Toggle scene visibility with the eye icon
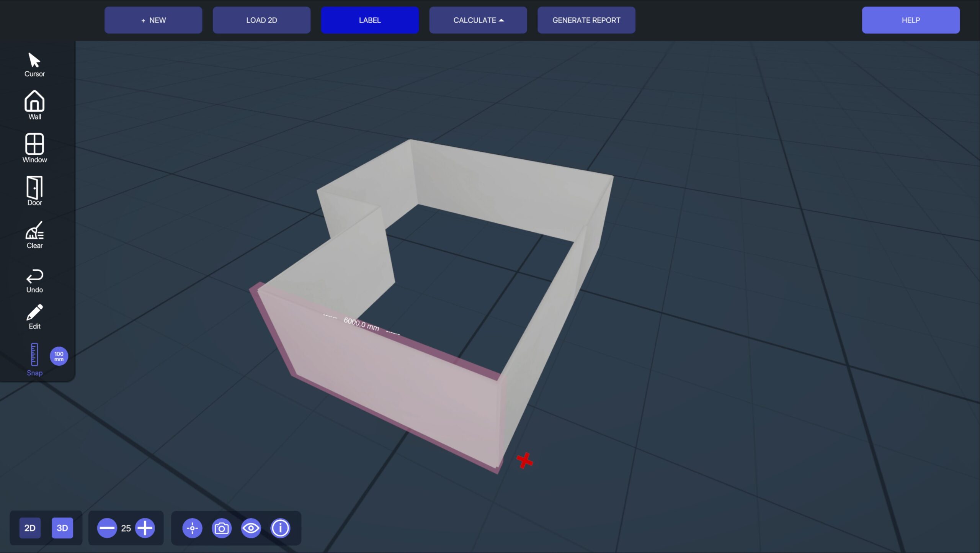The image size is (980, 553). [x=251, y=528]
